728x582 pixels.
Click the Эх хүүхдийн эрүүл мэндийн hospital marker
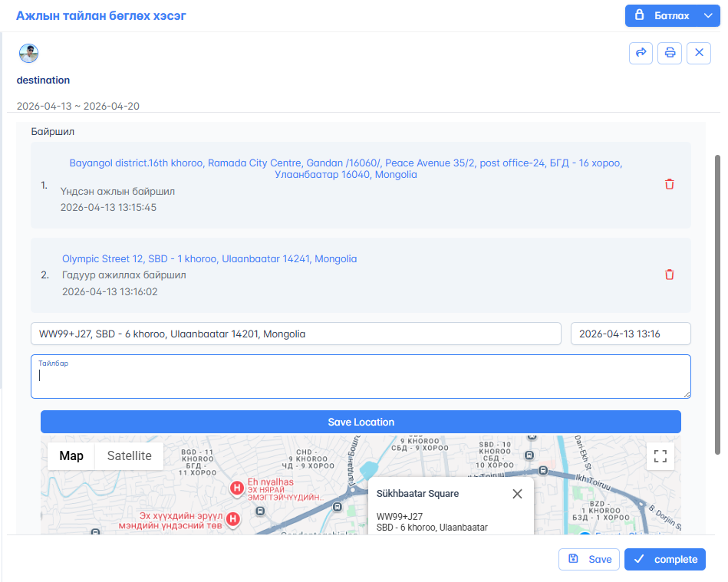click(x=233, y=519)
